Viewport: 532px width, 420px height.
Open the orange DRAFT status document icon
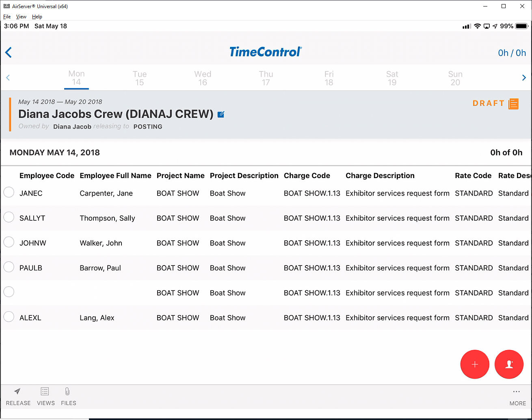[513, 103]
